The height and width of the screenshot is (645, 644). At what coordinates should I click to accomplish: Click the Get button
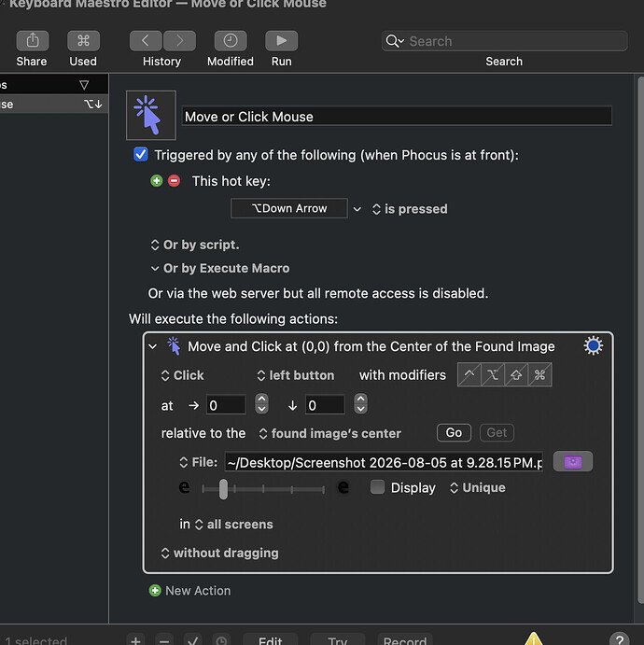497,433
